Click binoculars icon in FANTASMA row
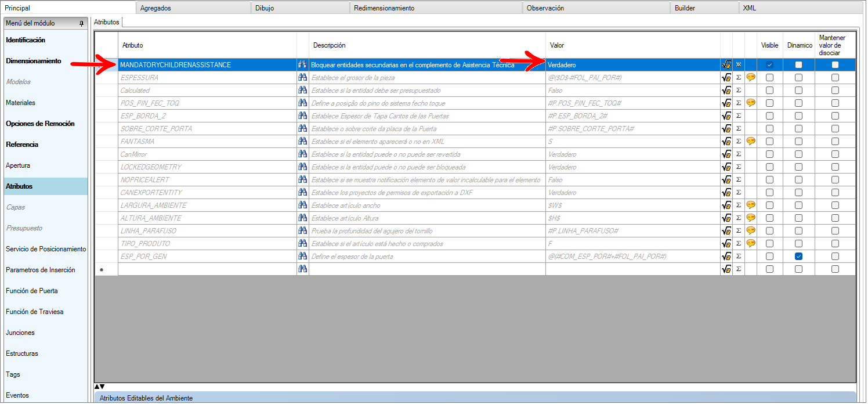Viewport: 868px width, 404px height. 302,142
